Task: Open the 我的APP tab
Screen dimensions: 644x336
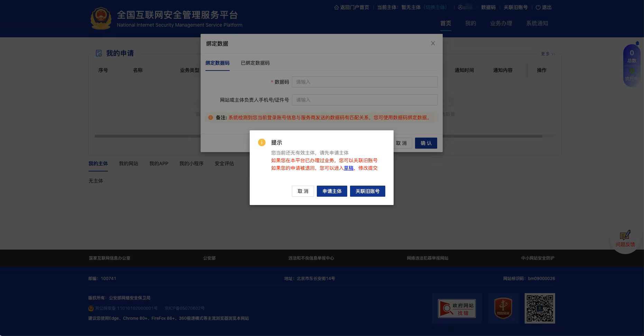Action: 159,164
